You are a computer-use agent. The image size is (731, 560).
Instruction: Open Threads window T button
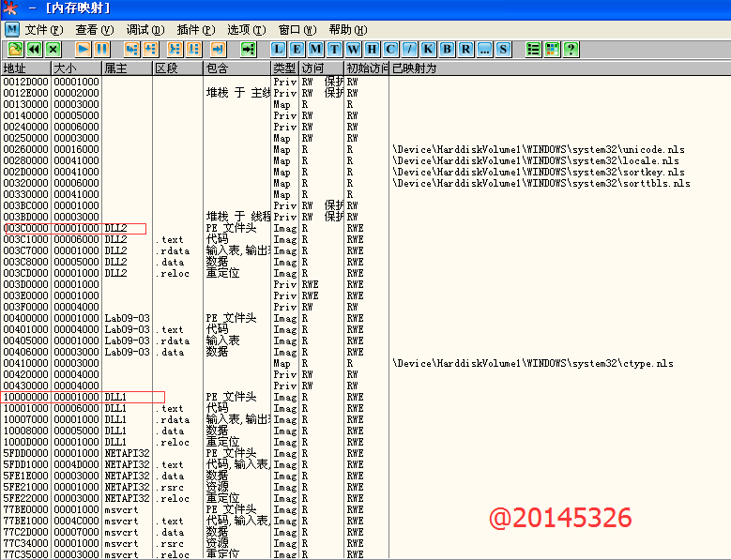coord(335,49)
